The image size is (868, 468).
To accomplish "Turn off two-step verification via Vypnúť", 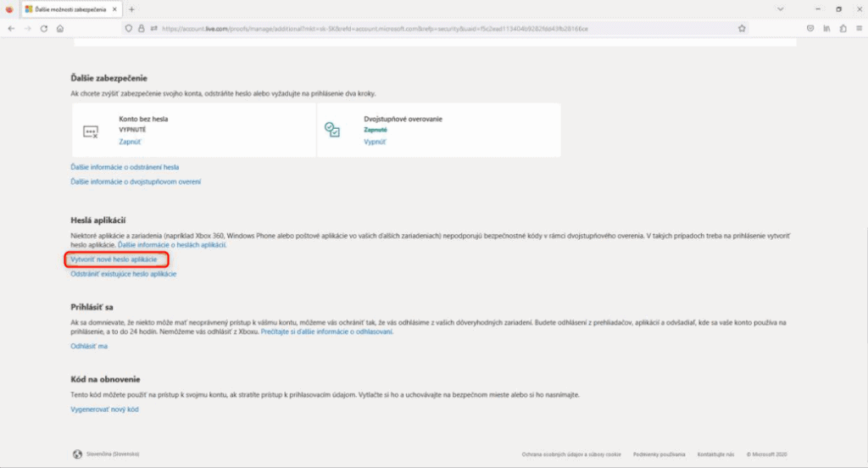I will point(375,142).
